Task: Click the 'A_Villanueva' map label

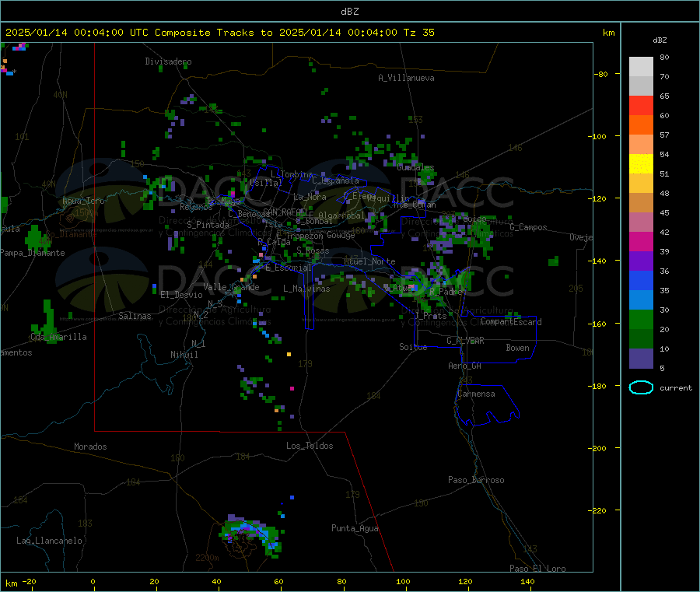Action: click(406, 78)
